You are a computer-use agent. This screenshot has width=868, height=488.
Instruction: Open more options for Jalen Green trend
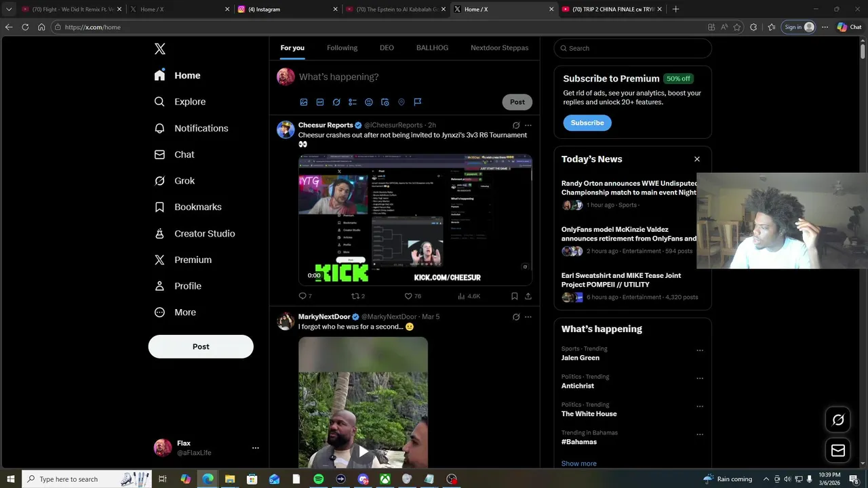pyautogui.click(x=700, y=350)
